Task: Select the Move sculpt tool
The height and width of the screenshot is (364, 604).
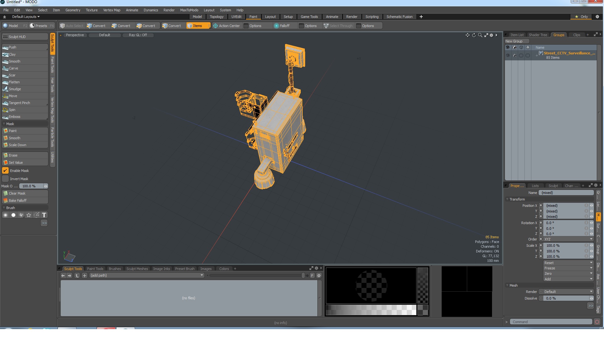Action: [25, 96]
